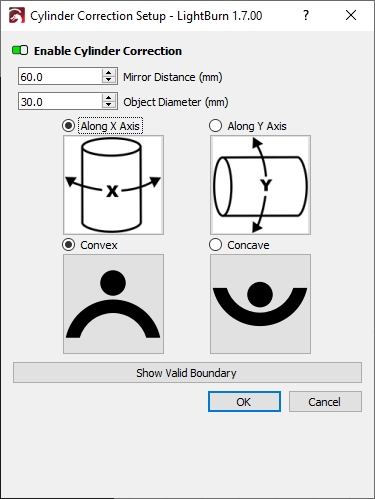Screen dimensions: 375x499
Task: Select the Along X Axis radio button
Action: coord(69,126)
